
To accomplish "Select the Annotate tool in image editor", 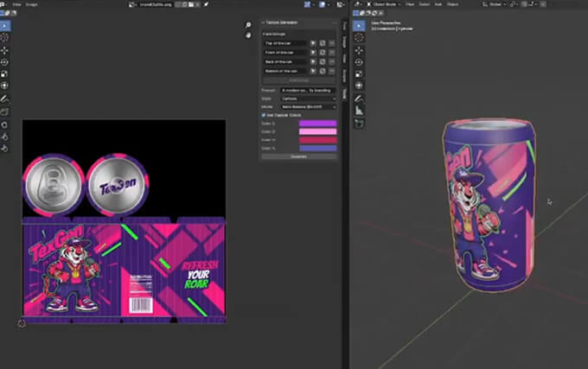I will tap(5, 99).
